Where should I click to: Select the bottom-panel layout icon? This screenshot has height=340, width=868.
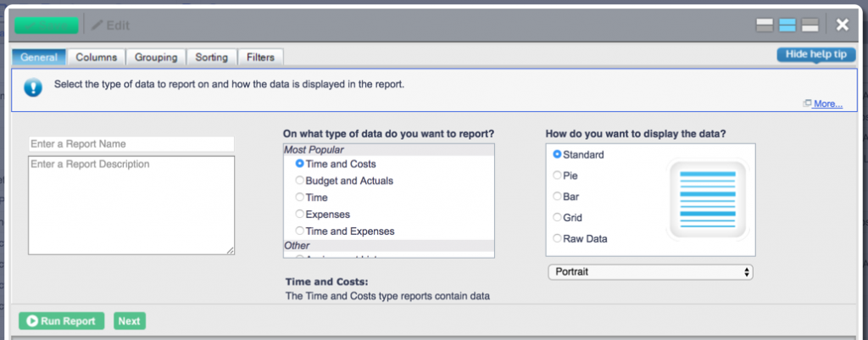tap(810, 25)
